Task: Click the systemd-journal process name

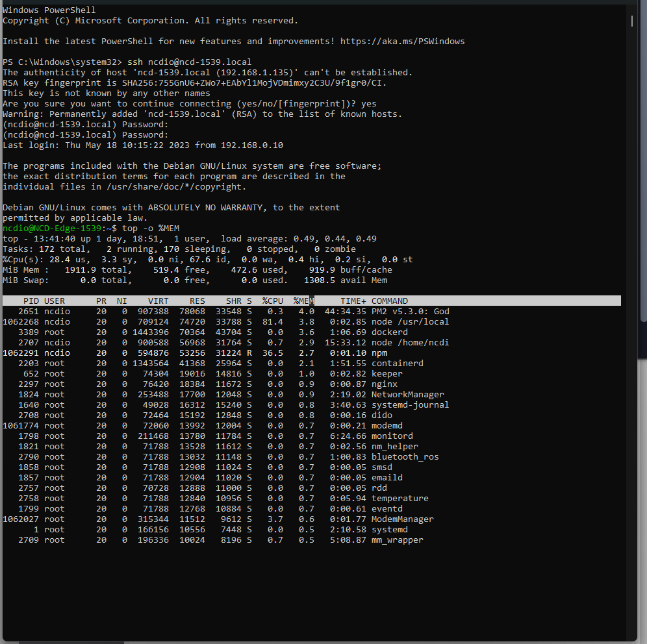Action: point(410,405)
